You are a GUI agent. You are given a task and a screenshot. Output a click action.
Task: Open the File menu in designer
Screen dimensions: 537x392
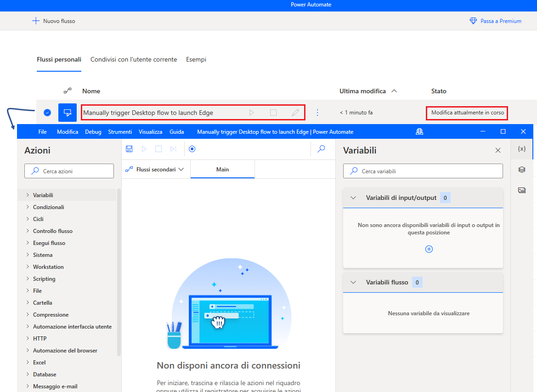point(42,131)
